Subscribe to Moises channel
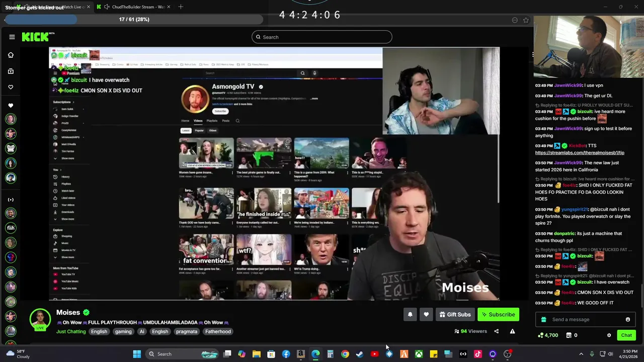The width and height of the screenshot is (644, 362). pos(498,314)
